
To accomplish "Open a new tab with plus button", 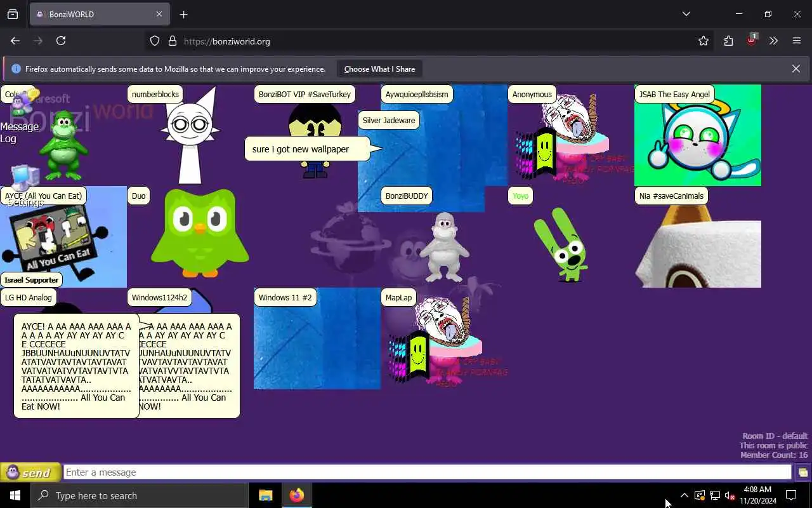I will click(x=183, y=14).
